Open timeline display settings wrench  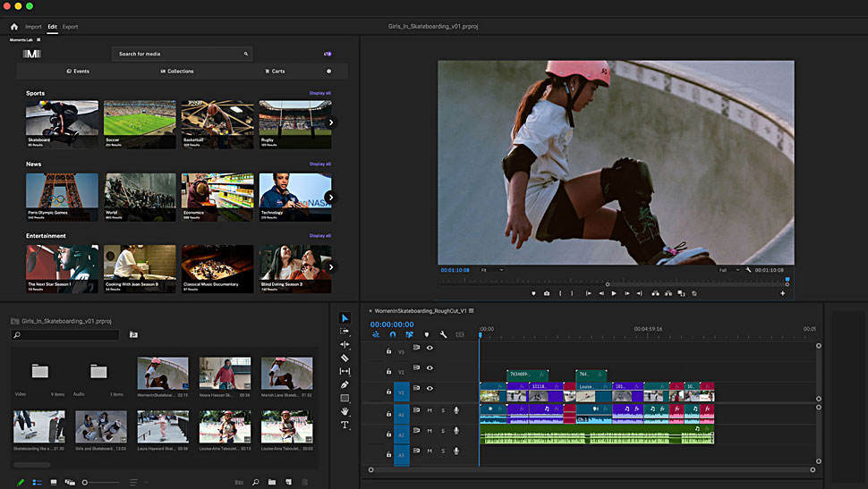(443, 334)
